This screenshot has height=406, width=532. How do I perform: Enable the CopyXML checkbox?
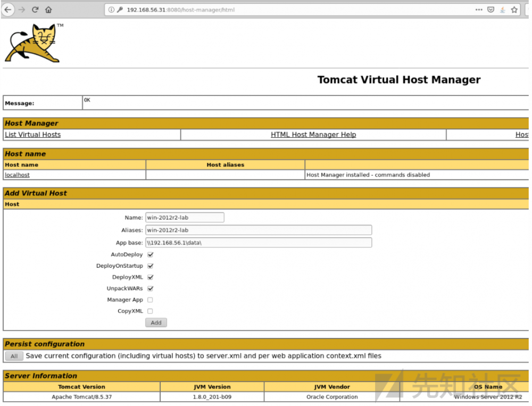(150, 311)
